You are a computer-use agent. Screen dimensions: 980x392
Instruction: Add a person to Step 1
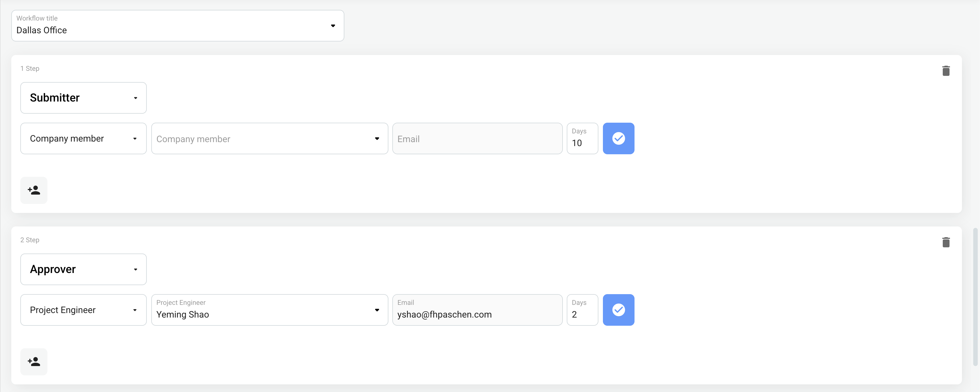point(34,190)
